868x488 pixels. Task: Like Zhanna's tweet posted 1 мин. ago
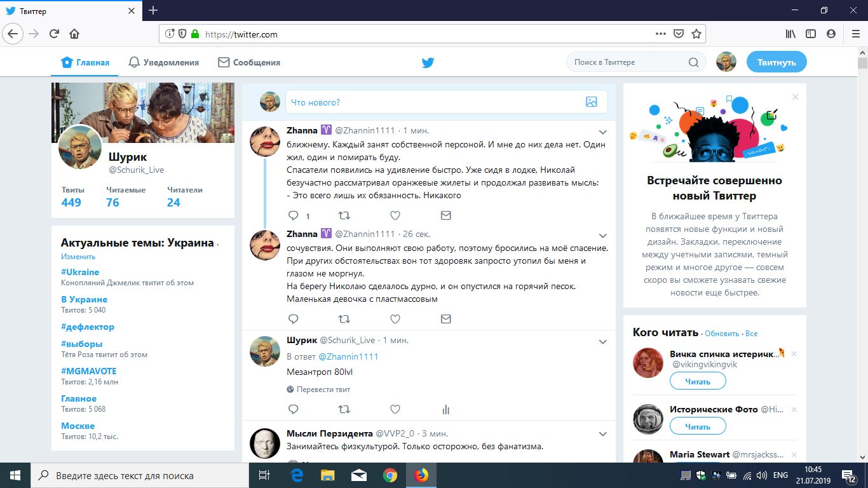(395, 215)
